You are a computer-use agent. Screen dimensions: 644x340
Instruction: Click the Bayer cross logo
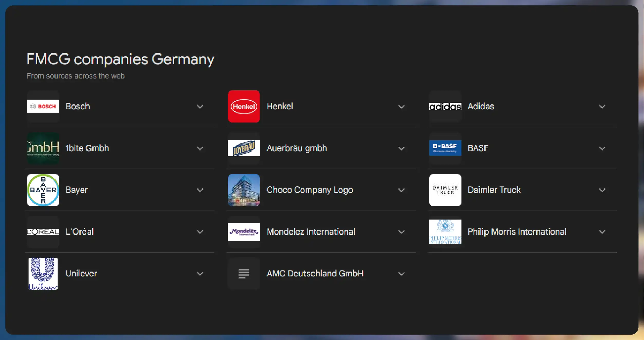tap(43, 190)
